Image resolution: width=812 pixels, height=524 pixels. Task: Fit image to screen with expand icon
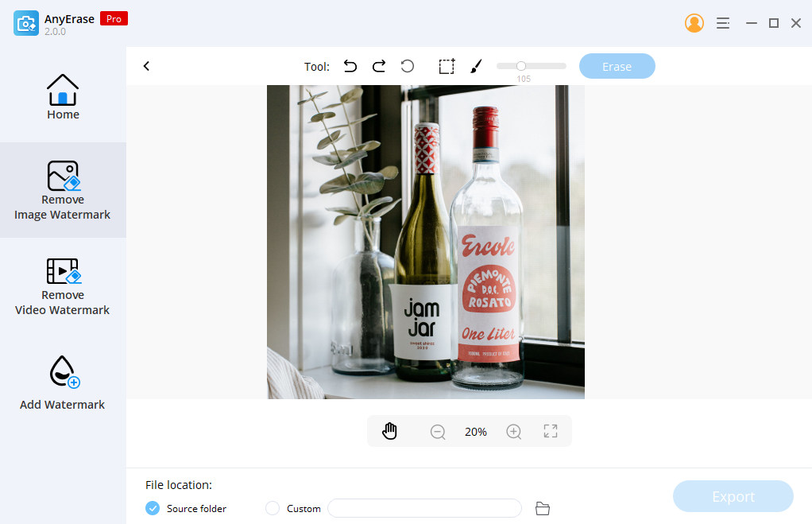click(x=551, y=431)
